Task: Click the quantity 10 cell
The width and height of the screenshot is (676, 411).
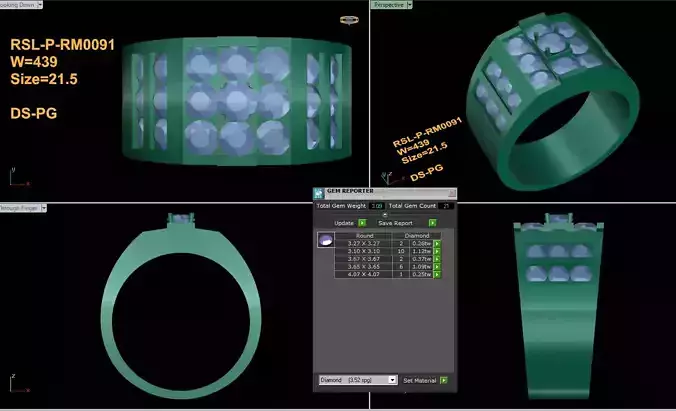Action: (401, 251)
